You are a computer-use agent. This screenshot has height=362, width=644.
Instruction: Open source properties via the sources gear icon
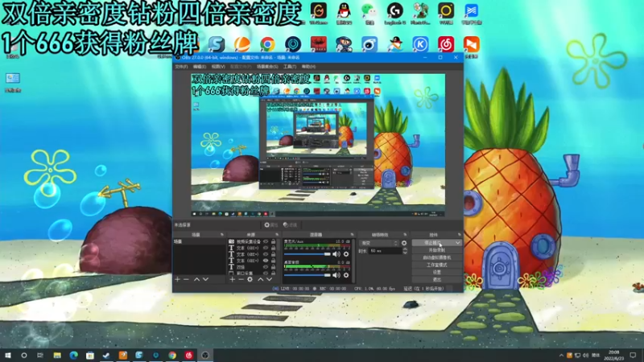(x=250, y=279)
